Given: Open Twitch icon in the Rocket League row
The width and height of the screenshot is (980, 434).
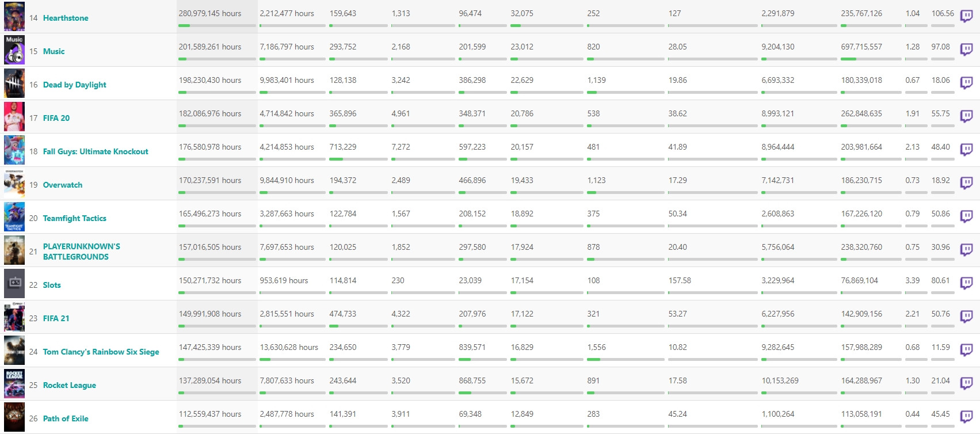Looking at the screenshot, I should [966, 384].
